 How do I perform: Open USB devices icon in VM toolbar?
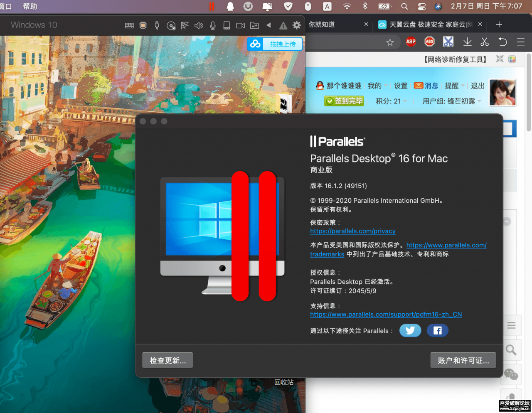point(157,25)
